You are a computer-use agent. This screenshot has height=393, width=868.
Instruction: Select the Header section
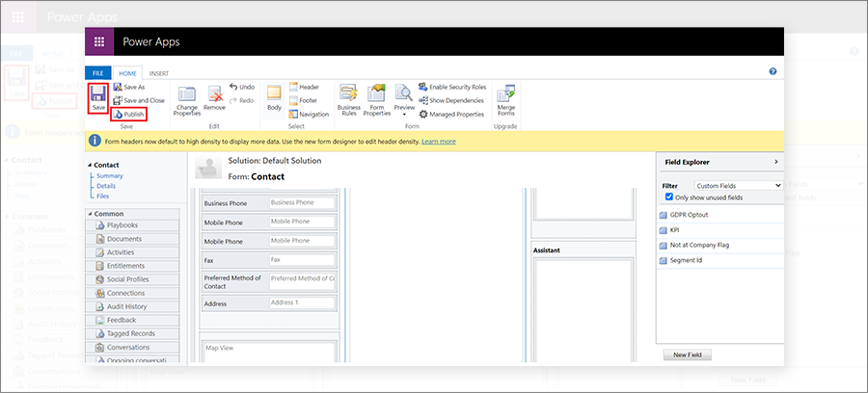pyautogui.click(x=304, y=87)
